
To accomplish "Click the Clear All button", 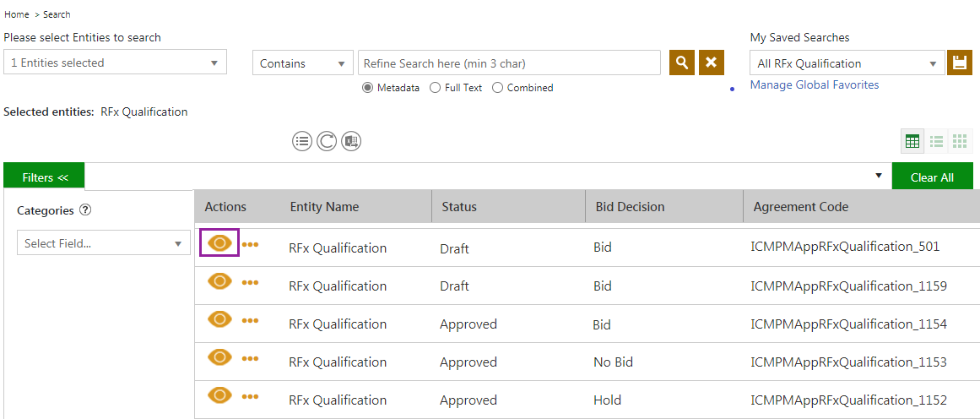I will click(x=932, y=177).
